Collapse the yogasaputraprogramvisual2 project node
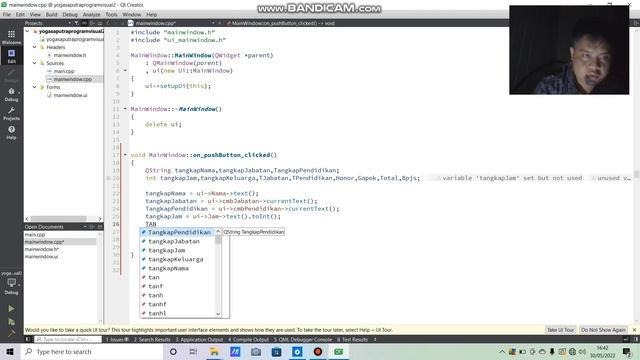This screenshot has width=640, height=360. 27,31
